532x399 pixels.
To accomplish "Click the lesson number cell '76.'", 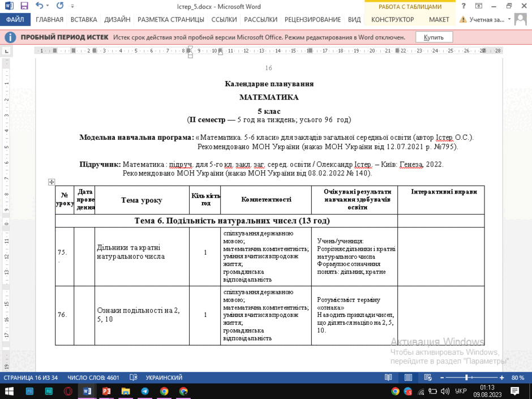I will pyautogui.click(x=65, y=315).
